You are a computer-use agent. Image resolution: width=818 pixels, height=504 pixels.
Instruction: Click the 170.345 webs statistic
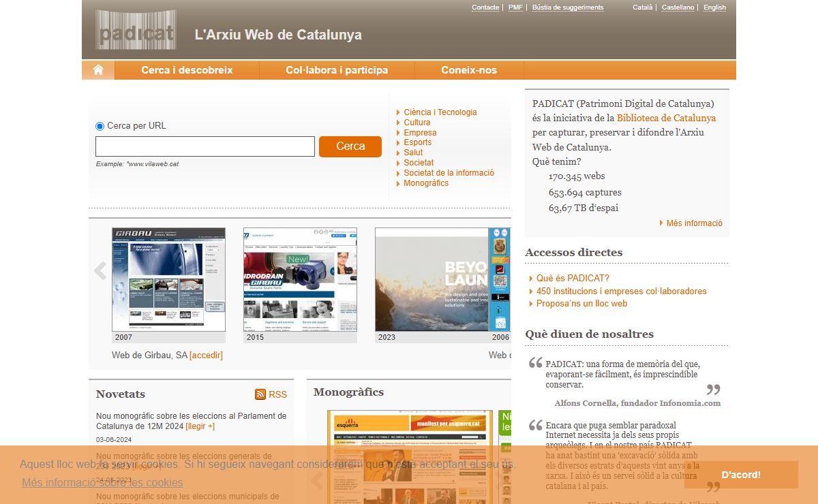click(577, 176)
